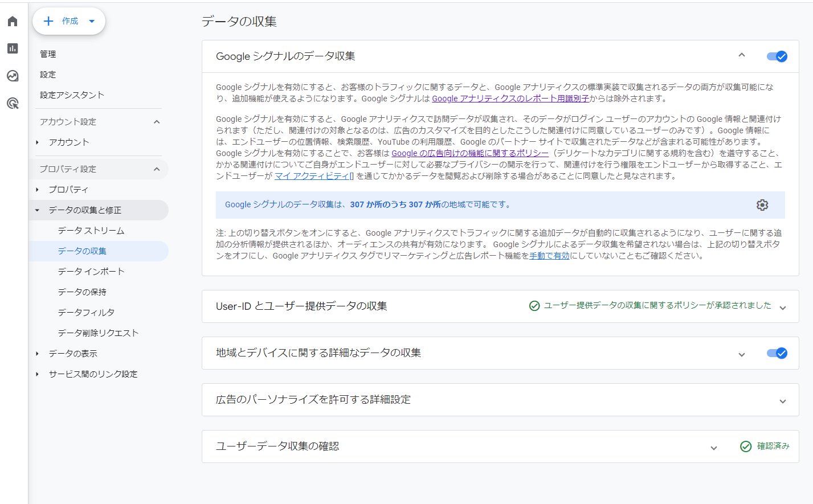Select データの収集 menu item
The width and height of the screenshot is (813, 504).
coord(98,251)
